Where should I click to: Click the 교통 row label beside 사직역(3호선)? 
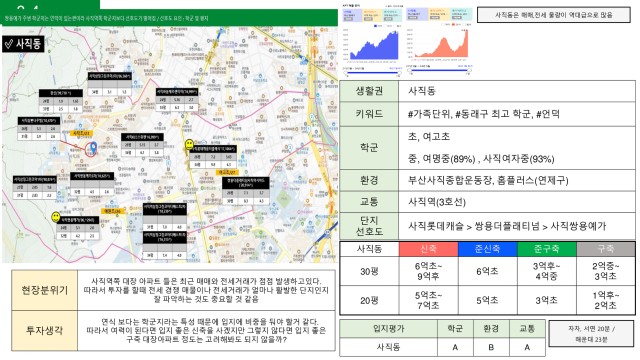tap(369, 202)
